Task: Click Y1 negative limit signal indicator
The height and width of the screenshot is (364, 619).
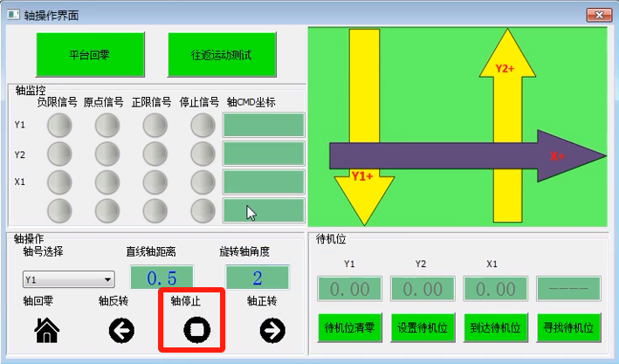Action: pos(59,127)
